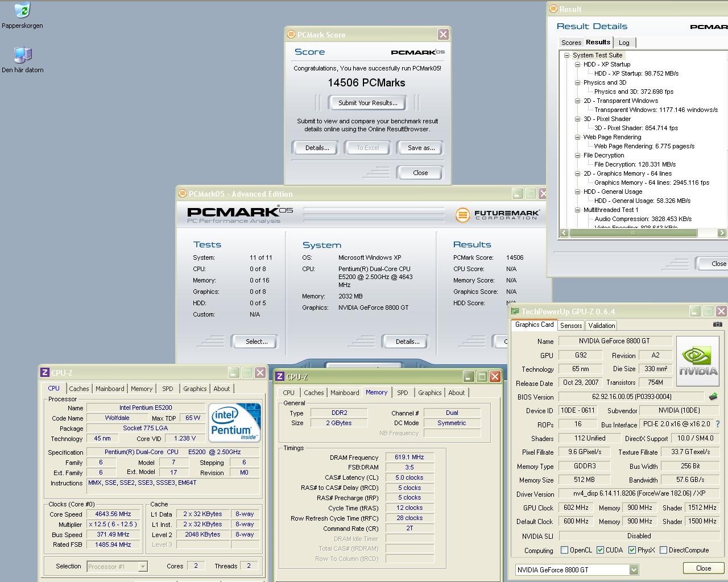Click the PCMark05 Advanced Edition title icon

pyautogui.click(x=183, y=194)
